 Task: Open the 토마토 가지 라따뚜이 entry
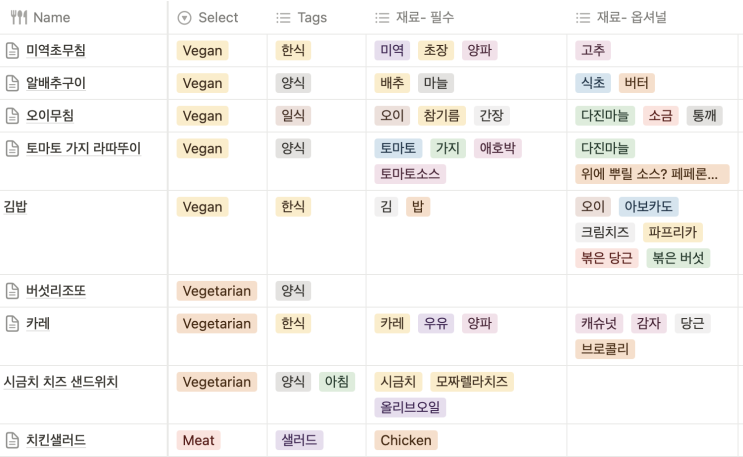[x=83, y=148]
